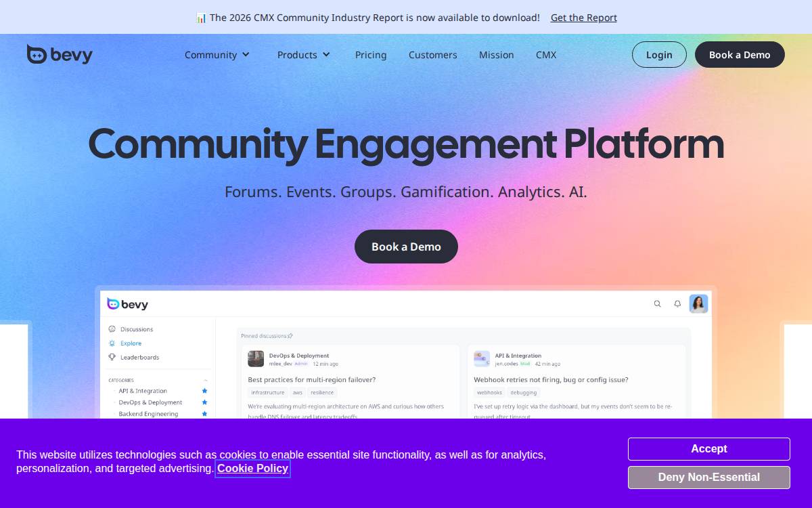Open the CMX nav item
The image size is (812, 508).
pos(546,55)
